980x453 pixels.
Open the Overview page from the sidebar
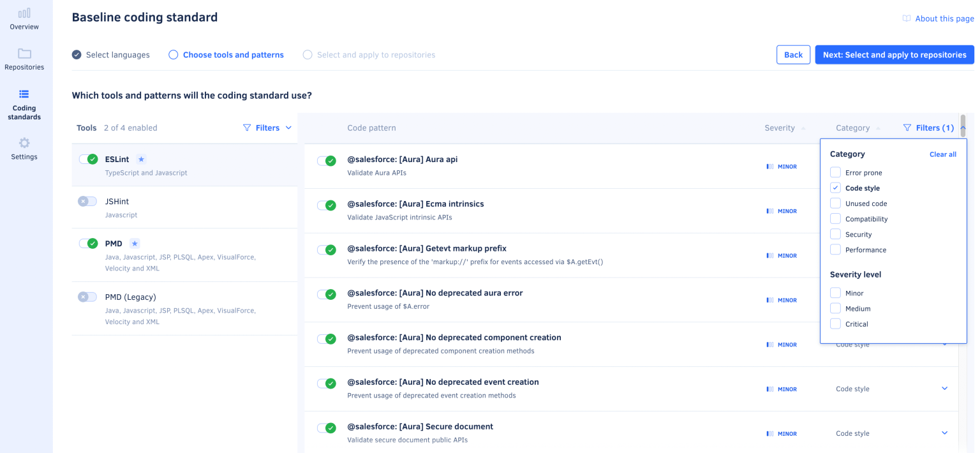(x=24, y=19)
